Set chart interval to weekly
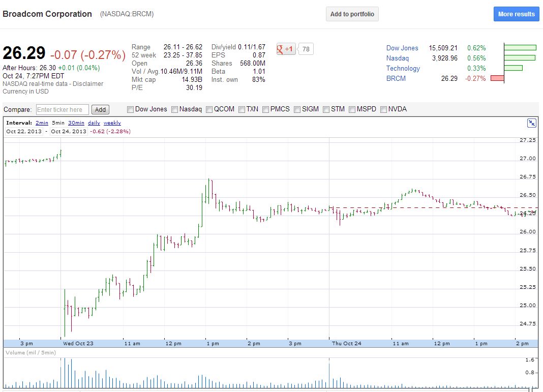The width and height of the screenshot is (543, 392). coord(112,123)
